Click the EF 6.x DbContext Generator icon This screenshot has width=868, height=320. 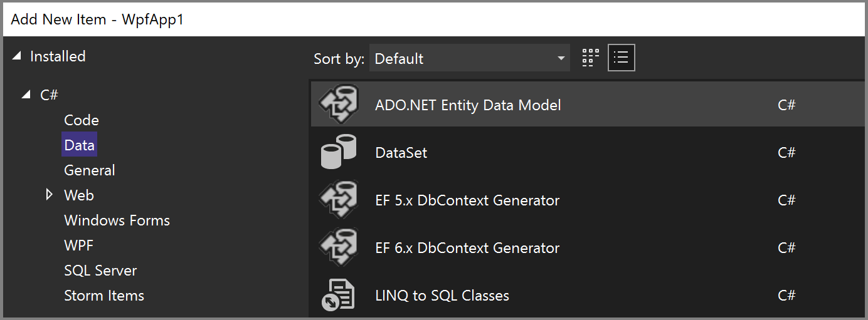pyautogui.click(x=339, y=247)
